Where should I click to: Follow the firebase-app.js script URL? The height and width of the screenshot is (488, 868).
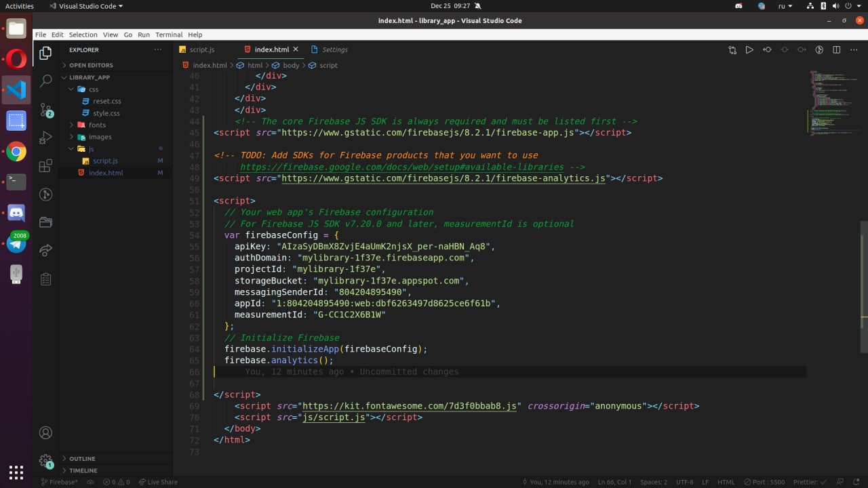[428, 133]
